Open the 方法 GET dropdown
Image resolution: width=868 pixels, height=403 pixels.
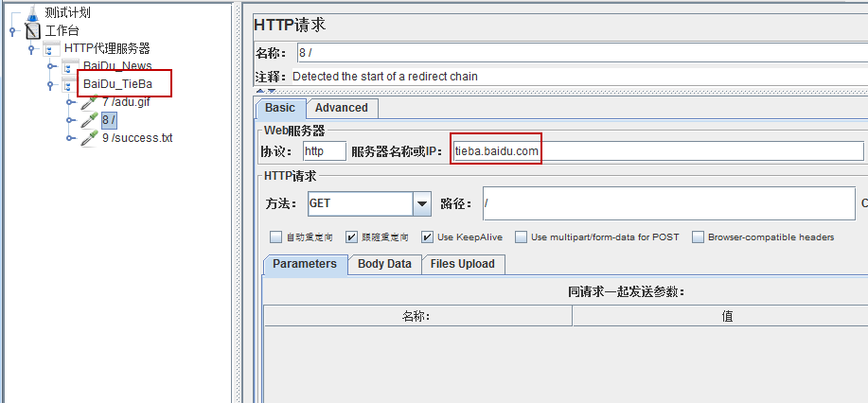422,203
